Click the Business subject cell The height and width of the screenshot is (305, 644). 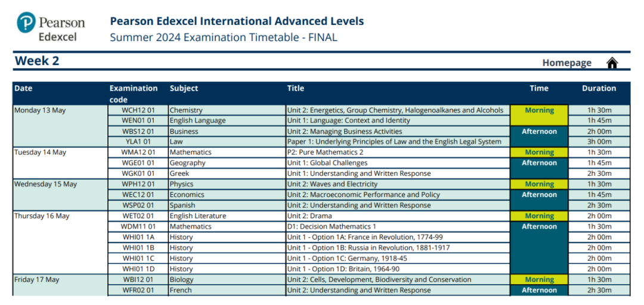click(x=227, y=132)
